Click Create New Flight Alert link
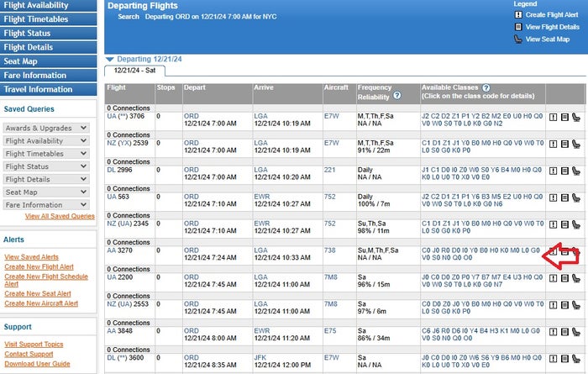Screen dimensions: 588x374 (39, 266)
